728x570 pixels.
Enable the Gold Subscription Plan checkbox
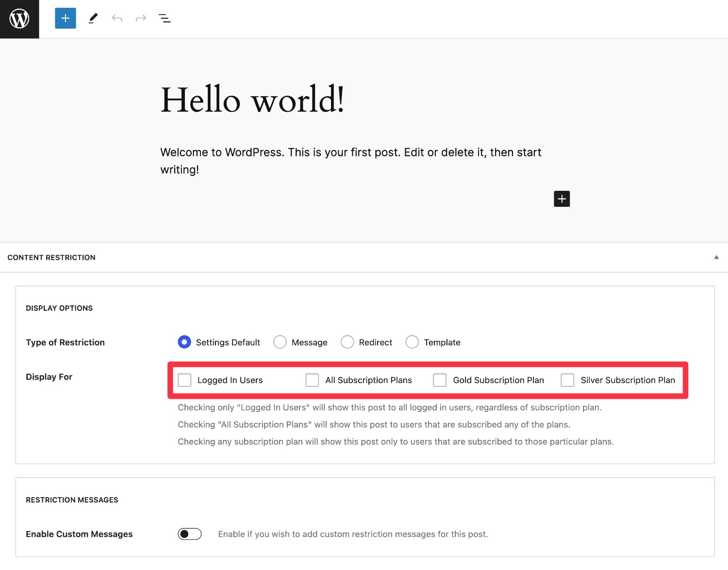(440, 380)
